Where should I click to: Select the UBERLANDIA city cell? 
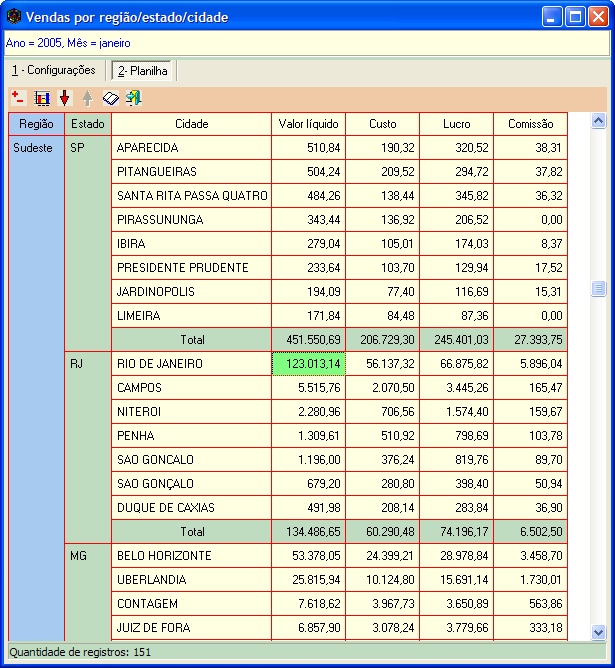[191, 580]
